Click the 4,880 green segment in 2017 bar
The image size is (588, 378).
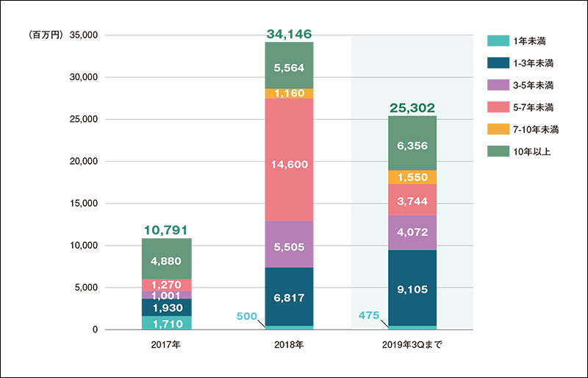[x=167, y=259]
